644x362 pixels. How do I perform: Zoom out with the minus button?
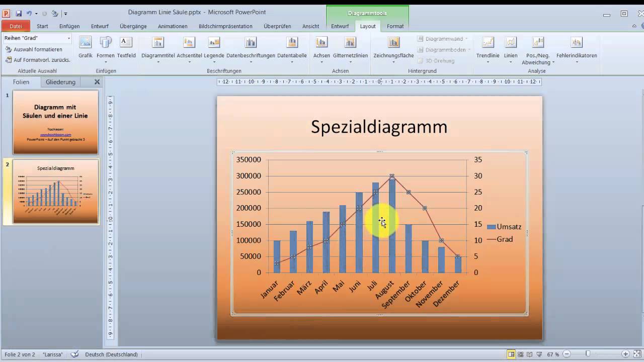pos(567,354)
